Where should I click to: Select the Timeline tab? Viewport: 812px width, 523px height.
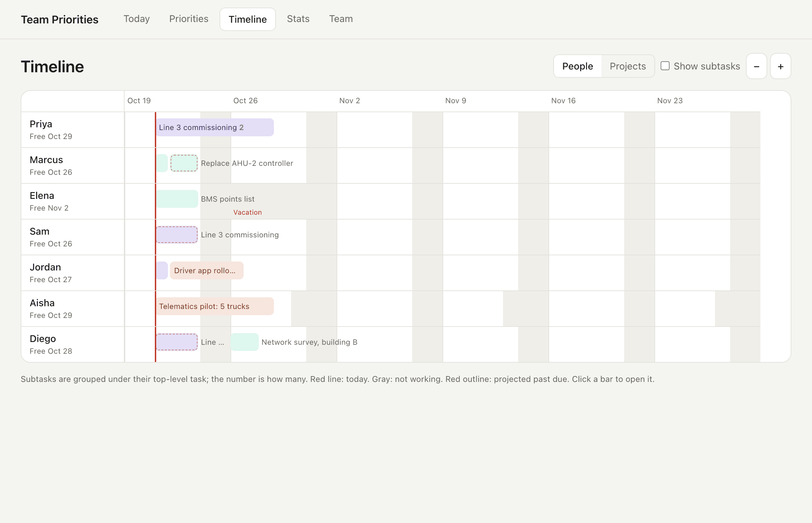coord(248,19)
